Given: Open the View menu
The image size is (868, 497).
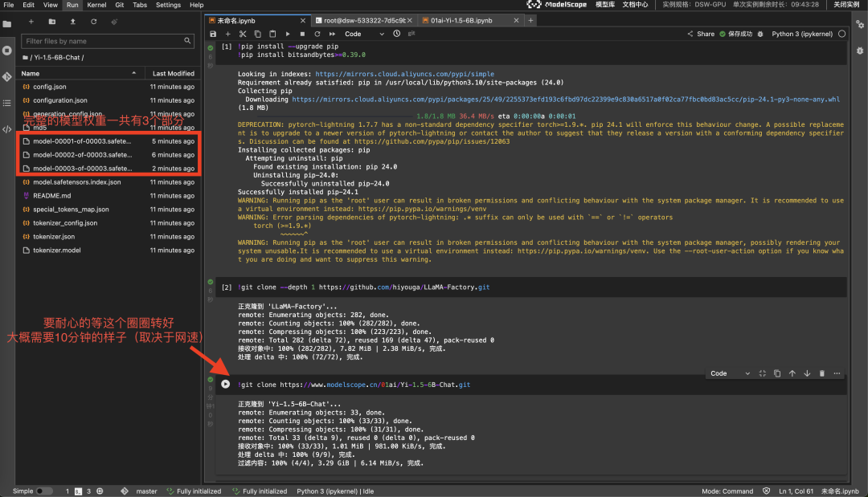Looking at the screenshot, I should coord(51,5).
